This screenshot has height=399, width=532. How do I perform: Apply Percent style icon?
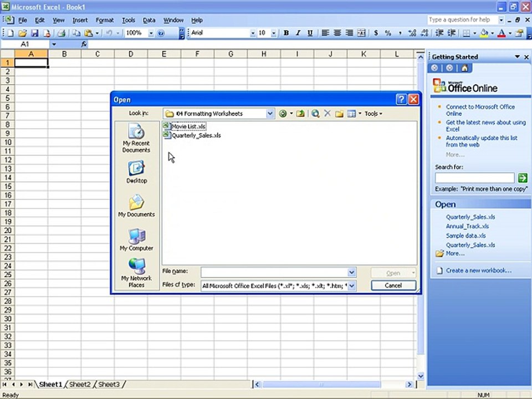pyautogui.click(x=388, y=33)
